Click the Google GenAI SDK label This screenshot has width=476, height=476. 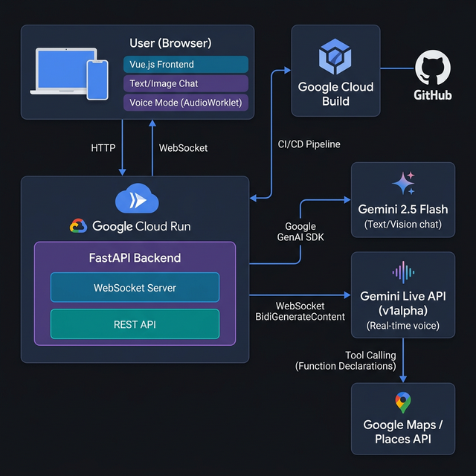click(x=300, y=231)
